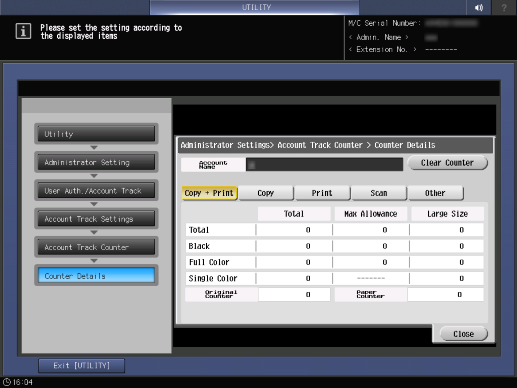Return to Account Track Counter
The image size is (517, 388).
point(96,247)
